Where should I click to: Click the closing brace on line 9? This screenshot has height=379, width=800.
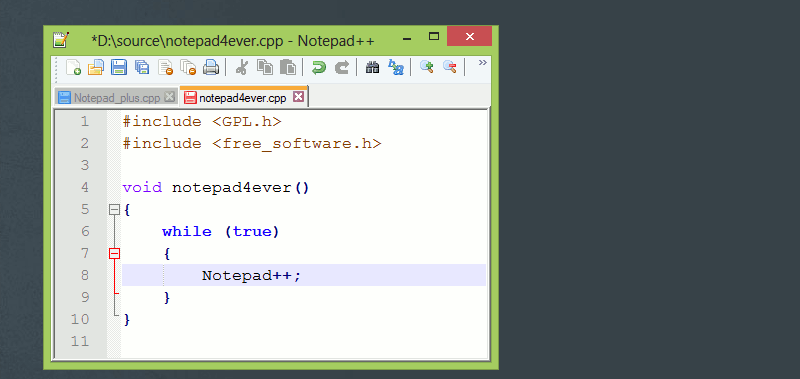point(167,297)
